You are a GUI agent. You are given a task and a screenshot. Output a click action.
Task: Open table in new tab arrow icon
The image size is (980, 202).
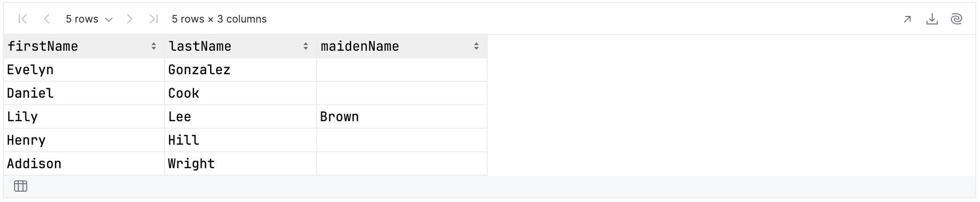[x=907, y=19]
